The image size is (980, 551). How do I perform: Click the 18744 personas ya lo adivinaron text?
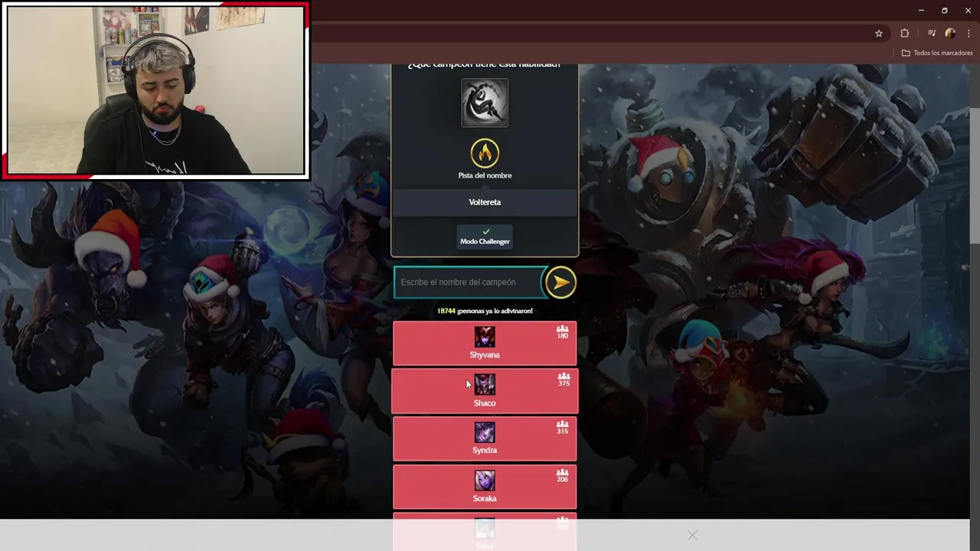pos(485,311)
